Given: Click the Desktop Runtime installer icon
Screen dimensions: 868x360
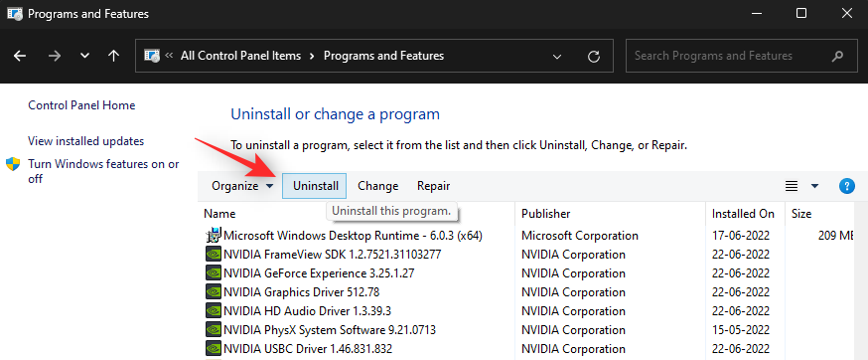Looking at the screenshot, I should point(214,236).
